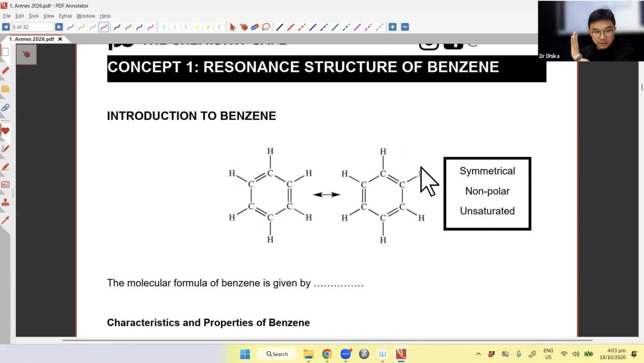644x363 pixels.
Task: Zoom in with the plus button
Action: click(393, 27)
